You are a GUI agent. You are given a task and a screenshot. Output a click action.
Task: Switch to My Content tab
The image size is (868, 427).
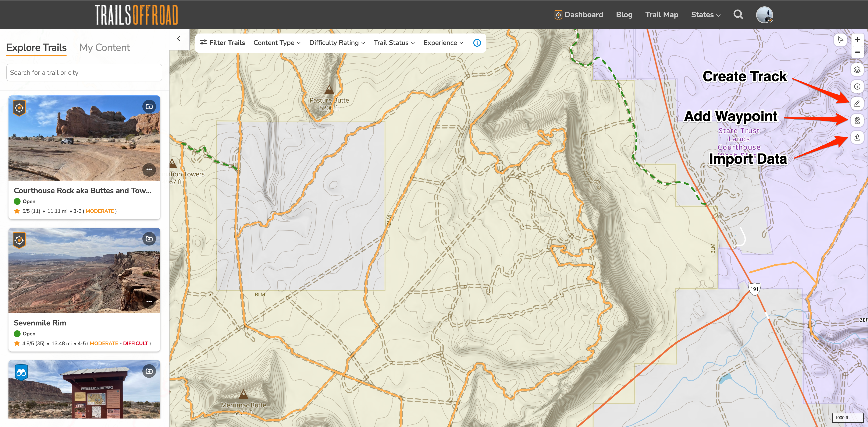104,47
